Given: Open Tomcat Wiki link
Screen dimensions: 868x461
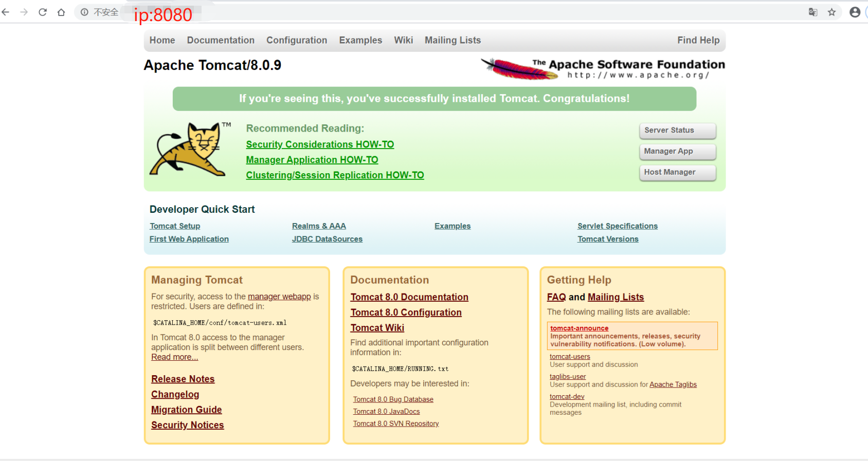Looking at the screenshot, I should point(377,328).
